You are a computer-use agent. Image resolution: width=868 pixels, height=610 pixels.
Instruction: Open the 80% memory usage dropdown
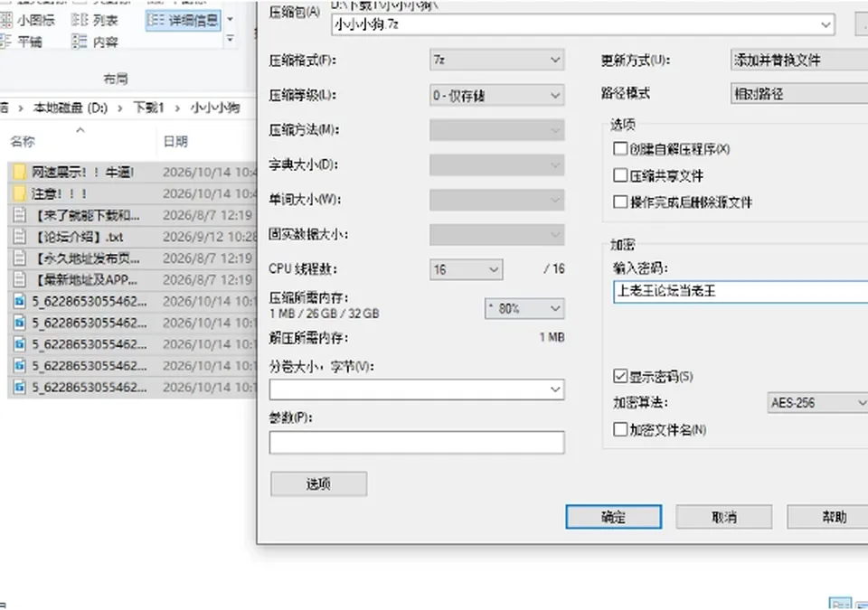point(524,309)
